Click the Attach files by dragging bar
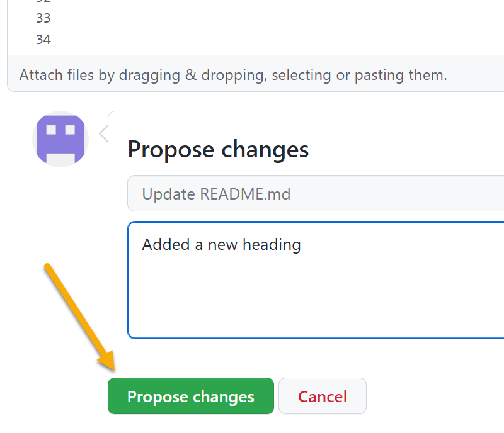This screenshot has height=433, width=504. point(256,75)
